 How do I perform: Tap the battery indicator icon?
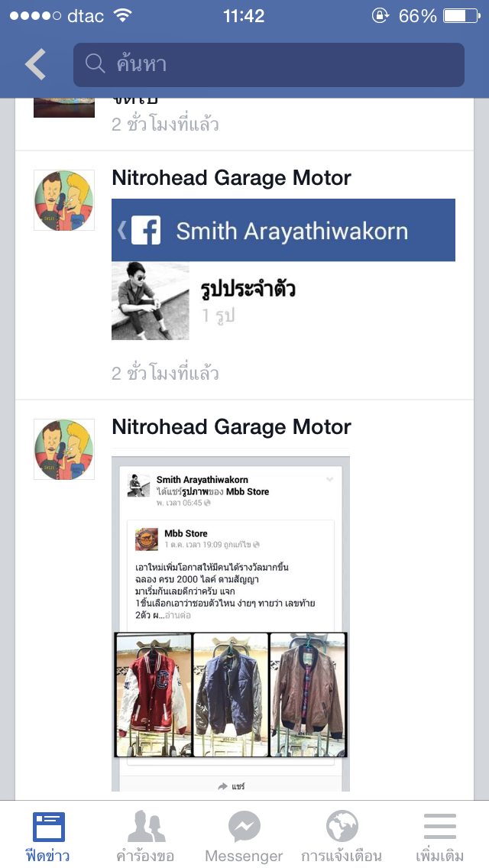coord(461,15)
